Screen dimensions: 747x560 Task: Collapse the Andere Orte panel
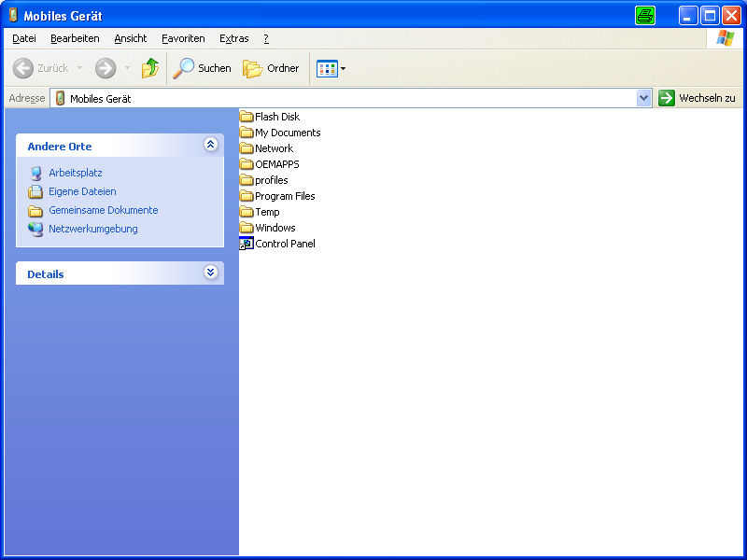[x=211, y=145]
